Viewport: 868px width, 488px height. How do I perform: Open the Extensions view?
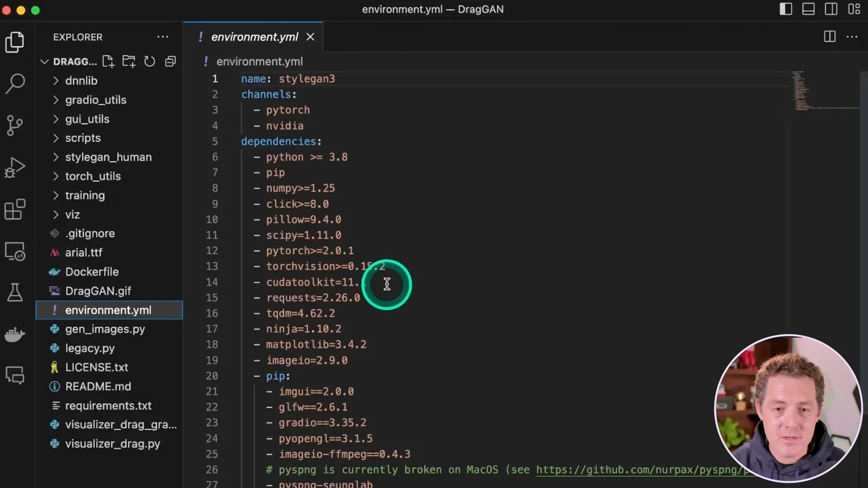click(x=15, y=209)
